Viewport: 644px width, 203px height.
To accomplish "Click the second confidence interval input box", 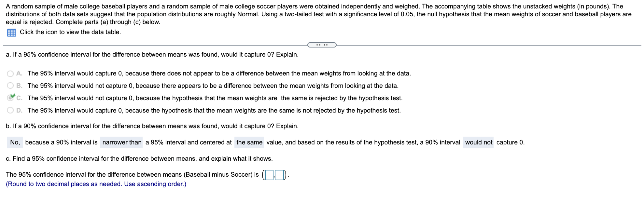I will (279, 175).
